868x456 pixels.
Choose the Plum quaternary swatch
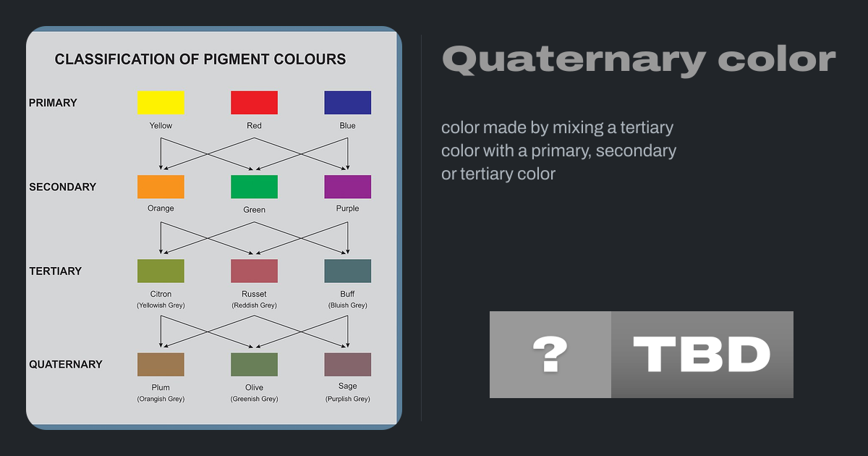tap(161, 364)
